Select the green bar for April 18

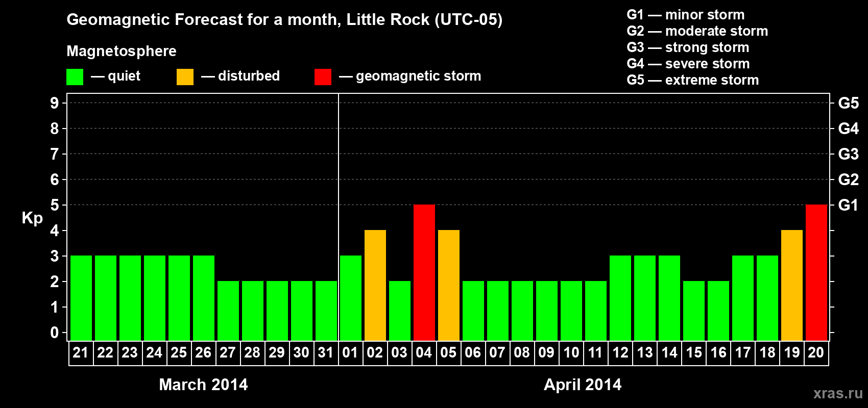767,298
